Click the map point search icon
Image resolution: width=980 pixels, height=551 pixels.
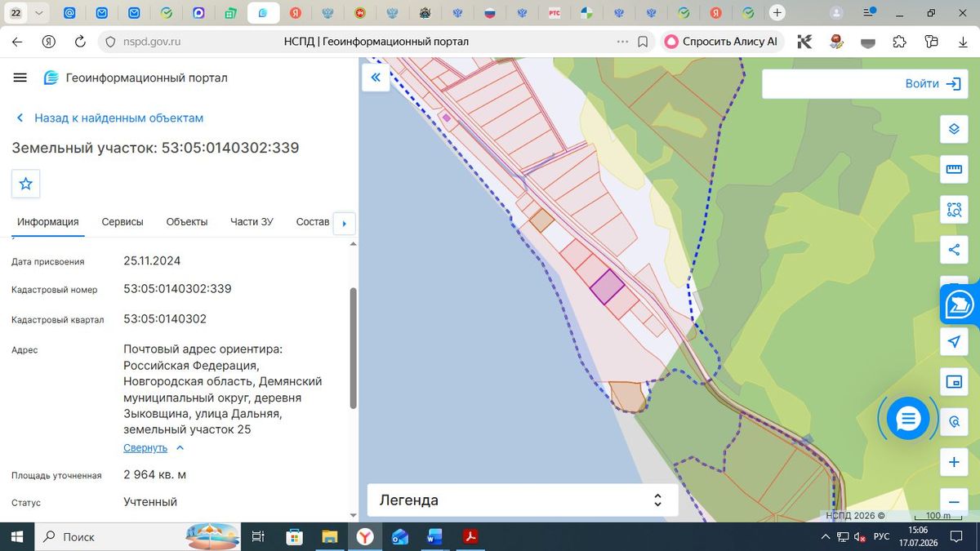tap(954, 422)
